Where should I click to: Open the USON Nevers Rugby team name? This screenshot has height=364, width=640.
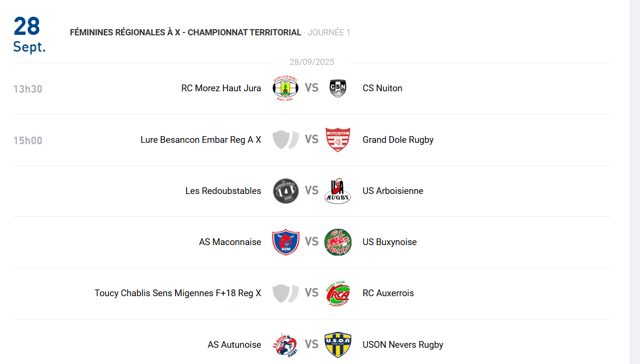(403, 345)
